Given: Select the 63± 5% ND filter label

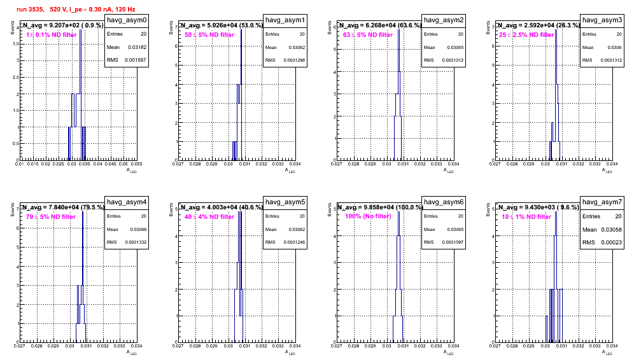Looking at the screenshot, I should coord(368,35).
